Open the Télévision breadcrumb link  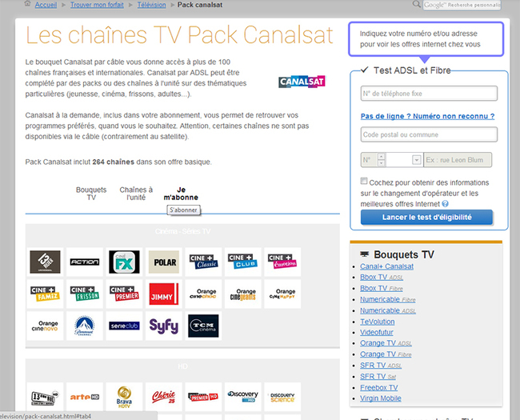tap(151, 5)
